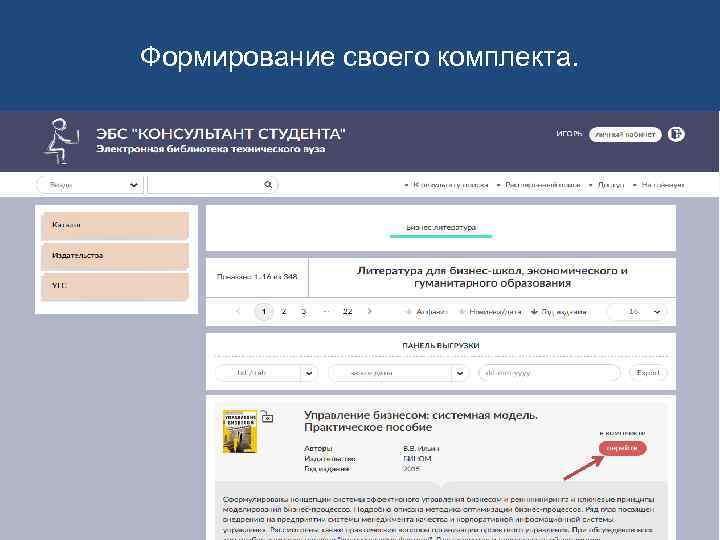Open the search scope dropdown in toolbar
This screenshot has height=540, width=720.
coord(89,185)
